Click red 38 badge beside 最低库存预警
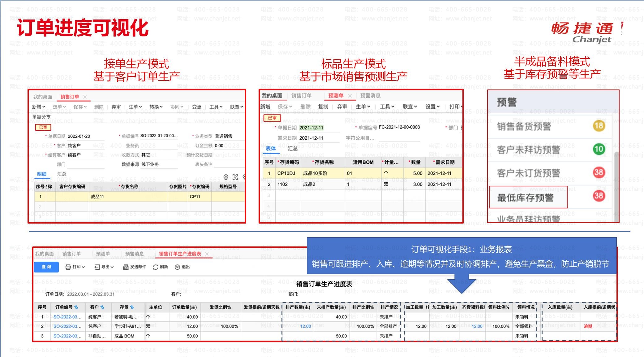The width and height of the screenshot is (644, 357). click(x=599, y=196)
